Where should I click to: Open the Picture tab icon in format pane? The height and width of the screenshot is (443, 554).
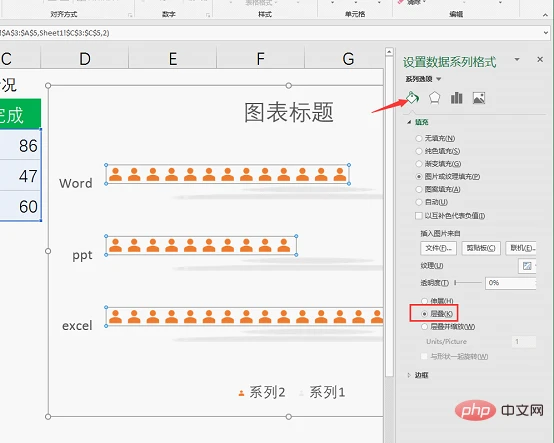tap(479, 98)
